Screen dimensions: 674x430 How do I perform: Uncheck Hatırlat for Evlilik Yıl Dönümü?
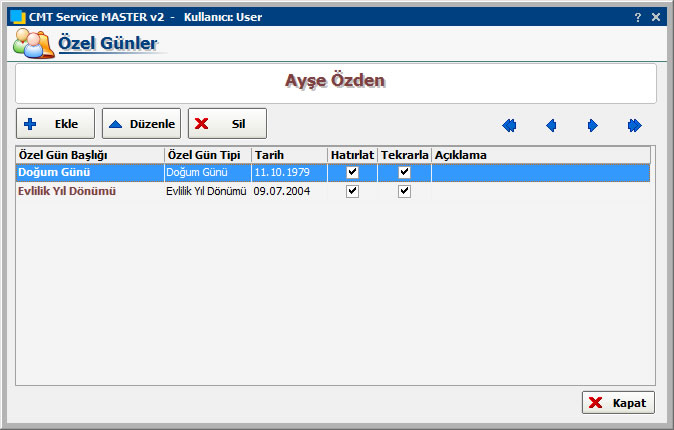[x=352, y=191]
